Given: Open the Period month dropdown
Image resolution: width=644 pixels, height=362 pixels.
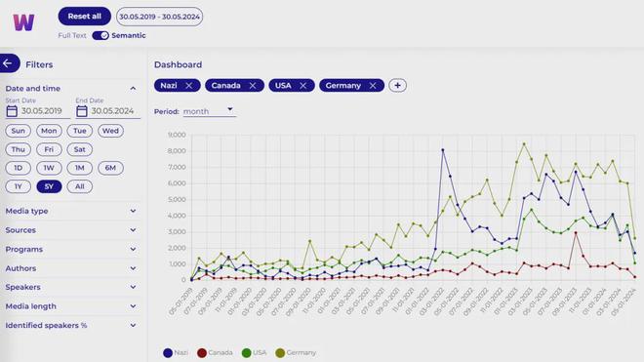Looking at the screenshot, I should click(210, 111).
